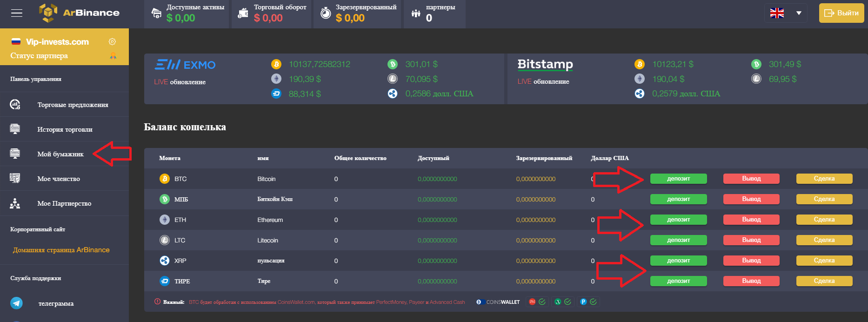Open the Домашняя страница ArBinance link
This screenshot has width=868, height=322.
(x=61, y=250)
